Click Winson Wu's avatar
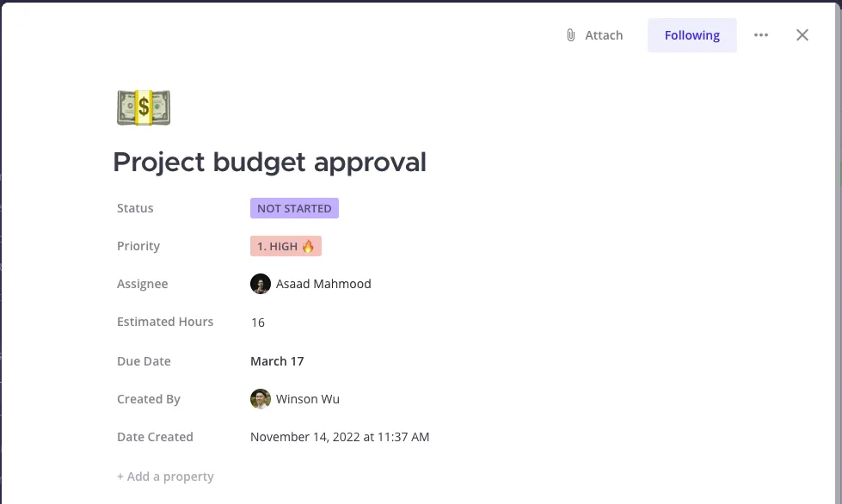The width and height of the screenshot is (842, 504). [x=261, y=399]
